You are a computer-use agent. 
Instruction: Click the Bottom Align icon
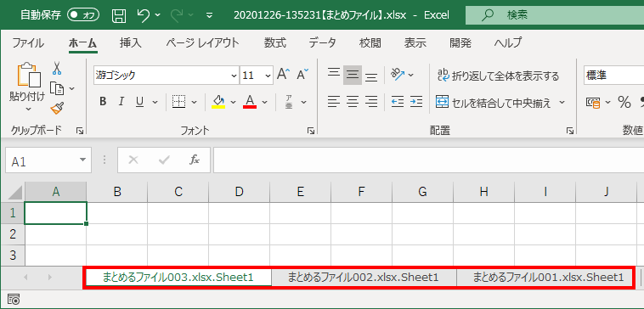(371, 76)
